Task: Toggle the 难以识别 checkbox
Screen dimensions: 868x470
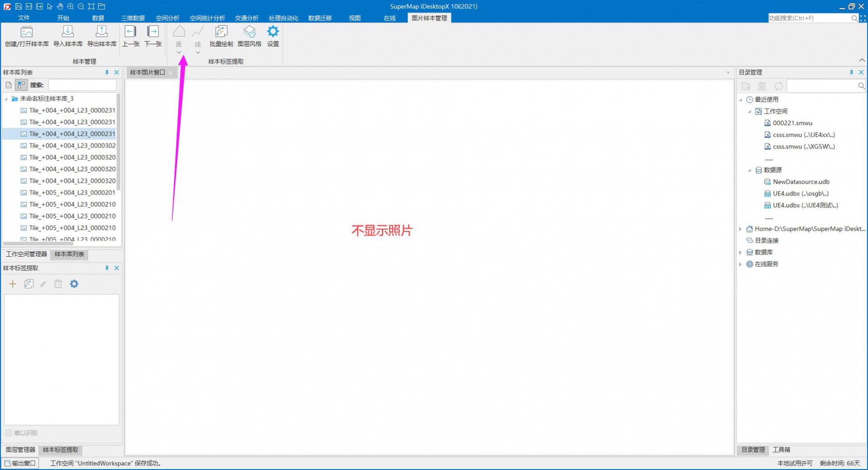Action: 9,433
